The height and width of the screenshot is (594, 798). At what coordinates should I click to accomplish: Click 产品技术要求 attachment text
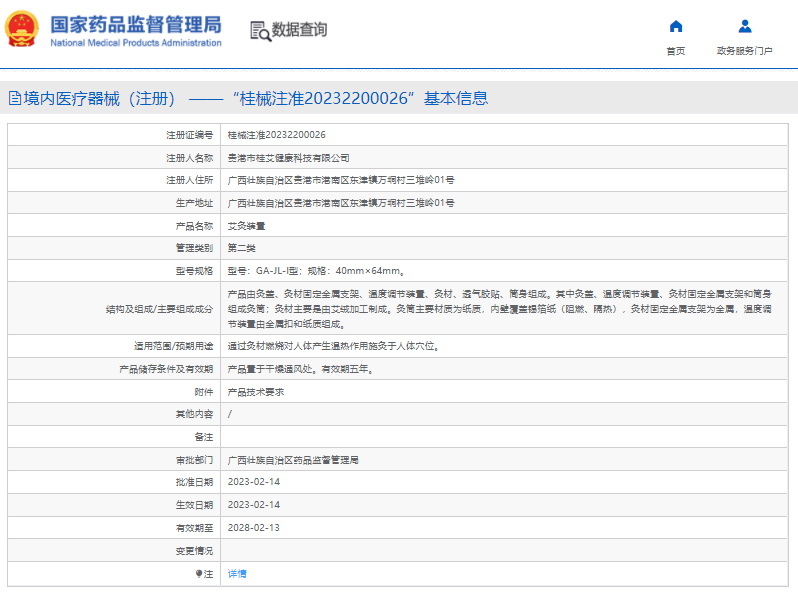(256, 392)
